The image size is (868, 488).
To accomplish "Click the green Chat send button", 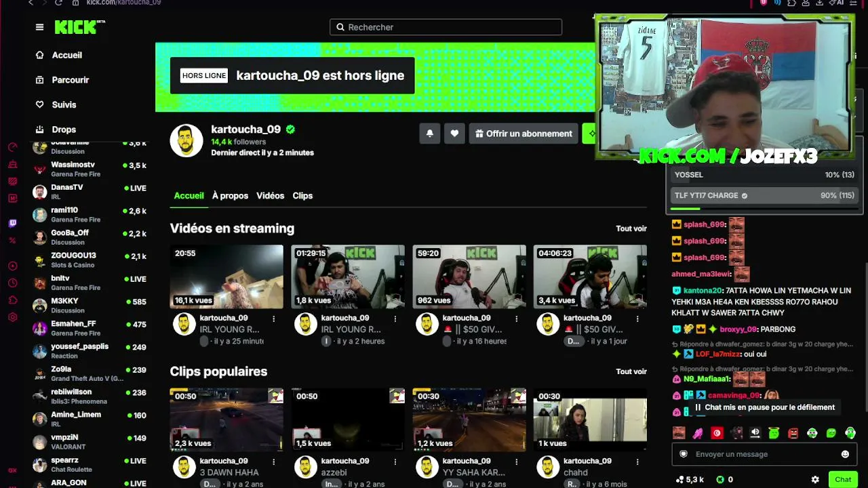I will point(843,480).
